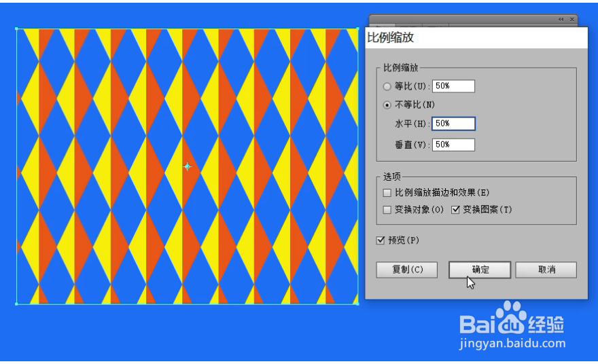Click the 等比 uniform scale percentage field

click(453, 86)
